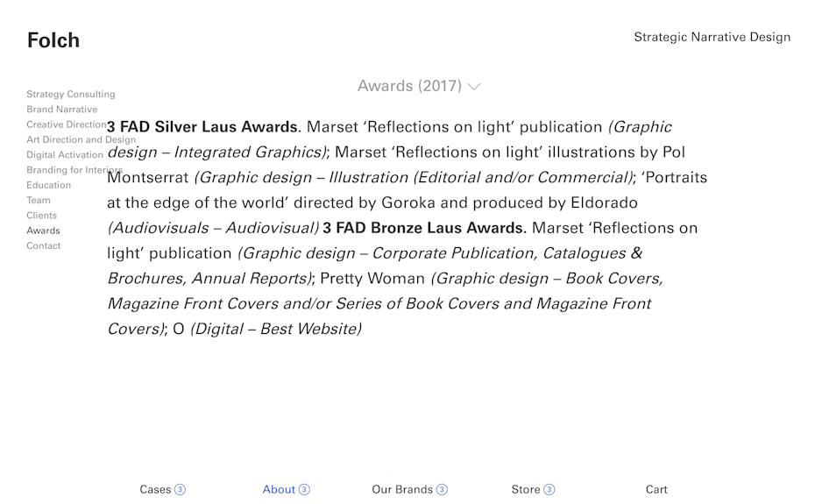
Task: Click the count badge beside Store
Action: pos(549,490)
